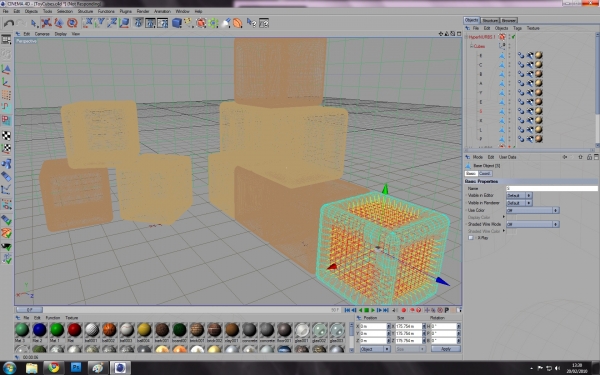Select the Scale tool in the top toolbar
Image resolution: width=600 pixels, height=375 pixels.
59,23
